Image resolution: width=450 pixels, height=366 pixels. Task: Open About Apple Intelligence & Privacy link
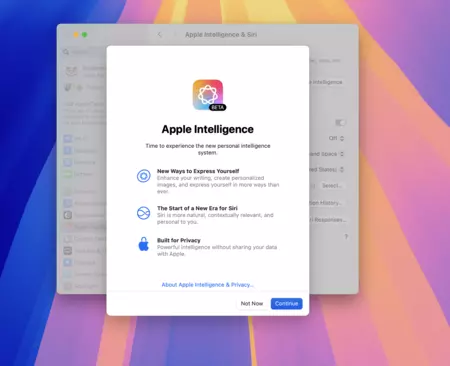(207, 285)
